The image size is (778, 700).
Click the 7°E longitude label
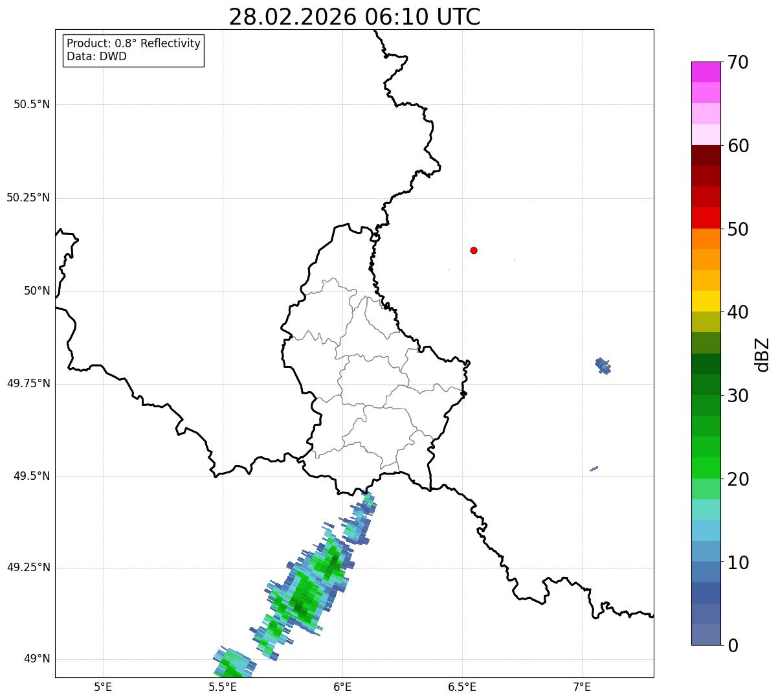582,686
